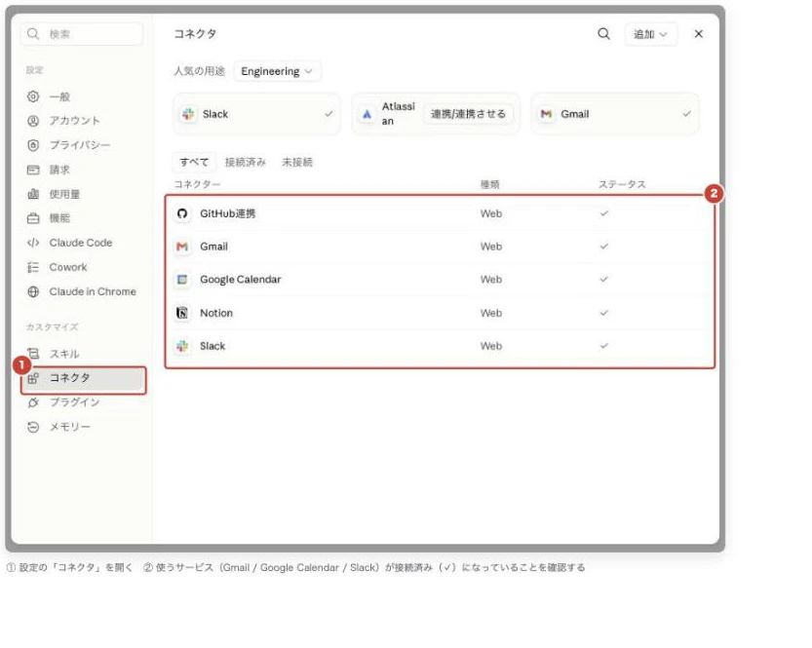Click status checkmark for Notion

coord(603,313)
